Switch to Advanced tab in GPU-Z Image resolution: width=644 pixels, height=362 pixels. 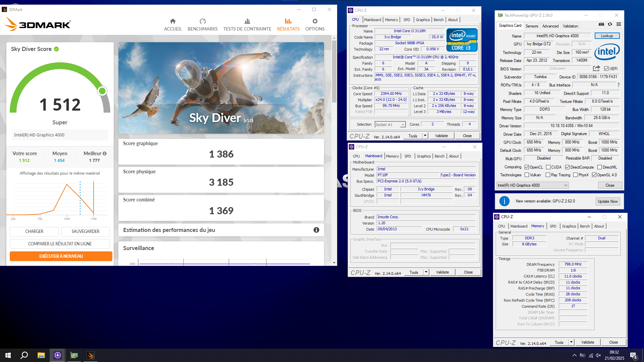pos(550,26)
